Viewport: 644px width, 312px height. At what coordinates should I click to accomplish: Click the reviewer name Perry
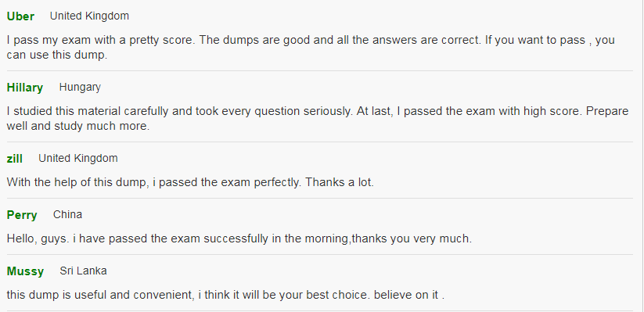coord(22,215)
